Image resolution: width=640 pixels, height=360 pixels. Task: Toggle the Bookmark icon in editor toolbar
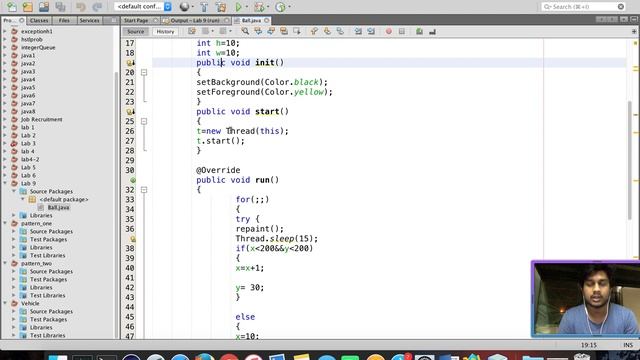pyautogui.click(x=340, y=31)
